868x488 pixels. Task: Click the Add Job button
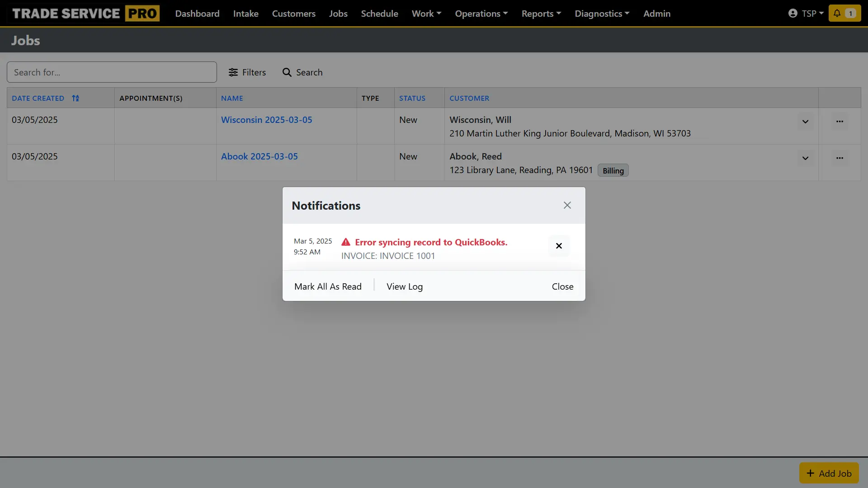click(x=829, y=473)
